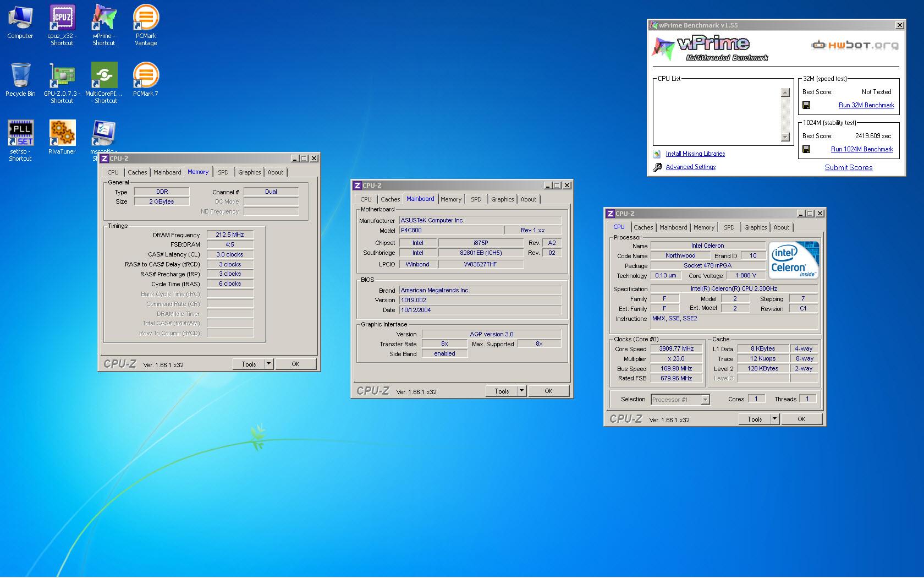Click the Install Missing Libraries icon
The image size is (924, 578).
tap(657, 154)
